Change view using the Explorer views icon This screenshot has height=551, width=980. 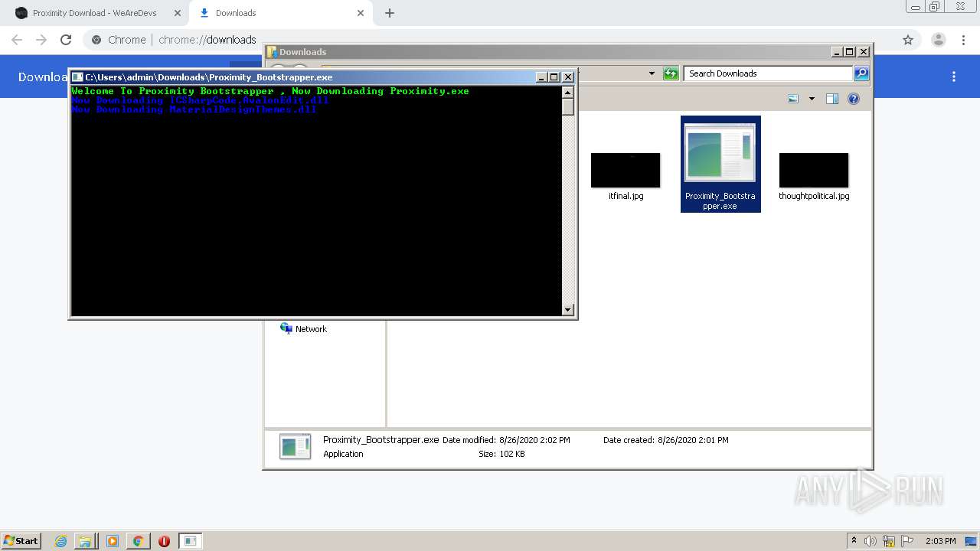tap(793, 99)
